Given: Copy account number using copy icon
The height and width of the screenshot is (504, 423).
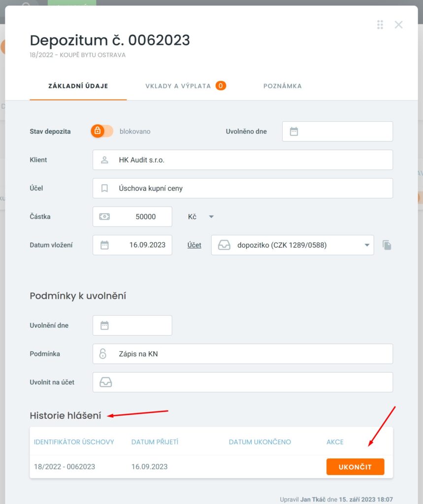Looking at the screenshot, I should pyautogui.click(x=387, y=245).
